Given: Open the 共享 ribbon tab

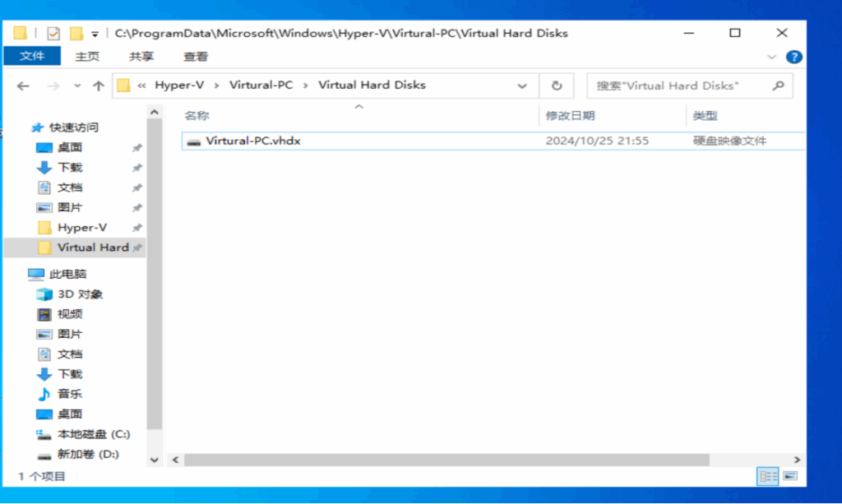Looking at the screenshot, I should pos(141,57).
